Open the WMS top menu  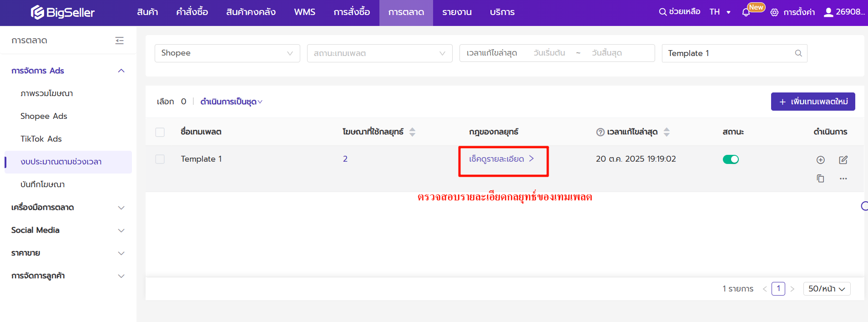click(304, 12)
